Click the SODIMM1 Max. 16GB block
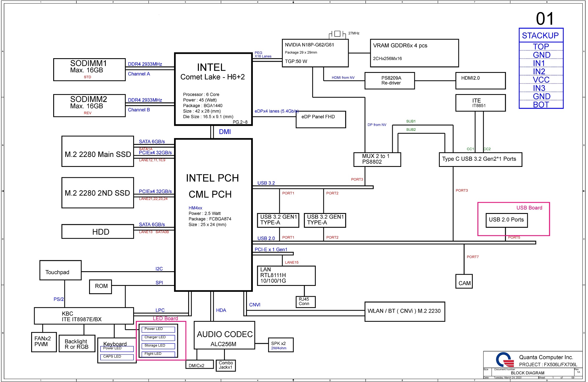Image resolution: width=588 pixels, height=382 pixels. [89, 70]
